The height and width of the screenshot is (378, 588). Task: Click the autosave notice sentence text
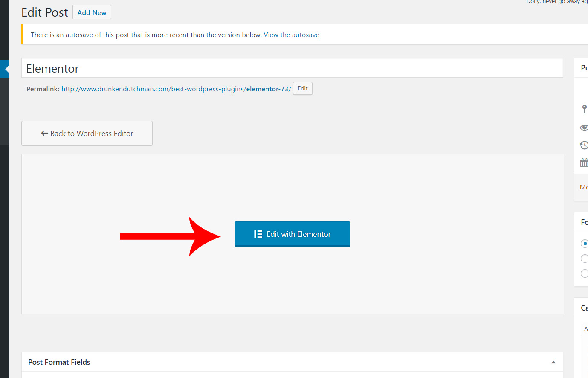tap(146, 35)
